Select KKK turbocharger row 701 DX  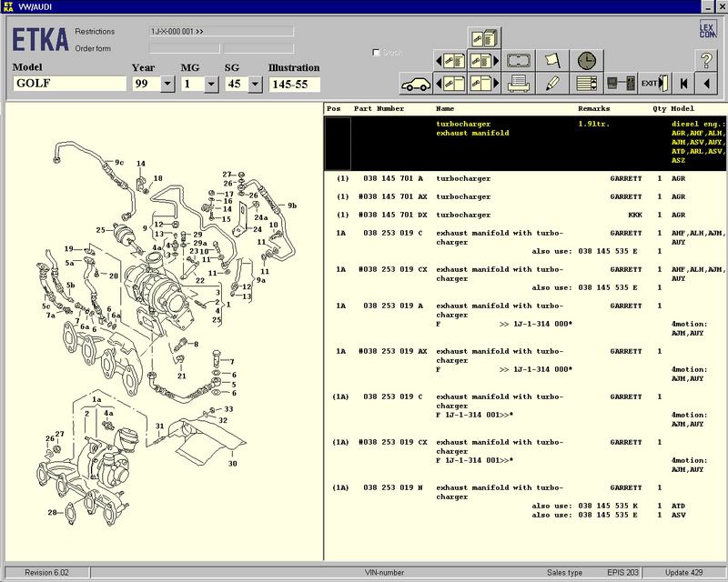pos(525,215)
